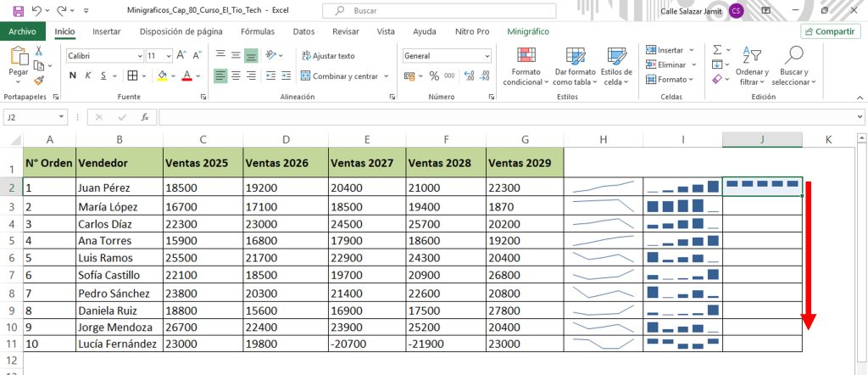Select cell containing Juan Pérez
868x375 pixels.
pyautogui.click(x=119, y=187)
